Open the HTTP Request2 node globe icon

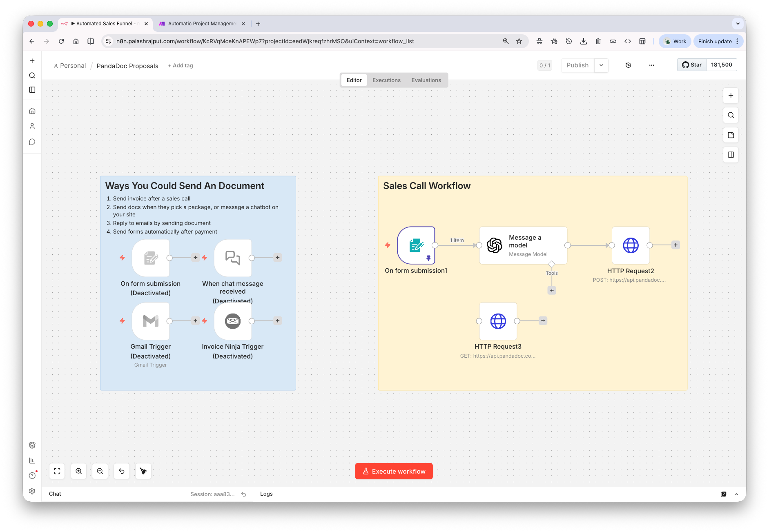pos(630,245)
